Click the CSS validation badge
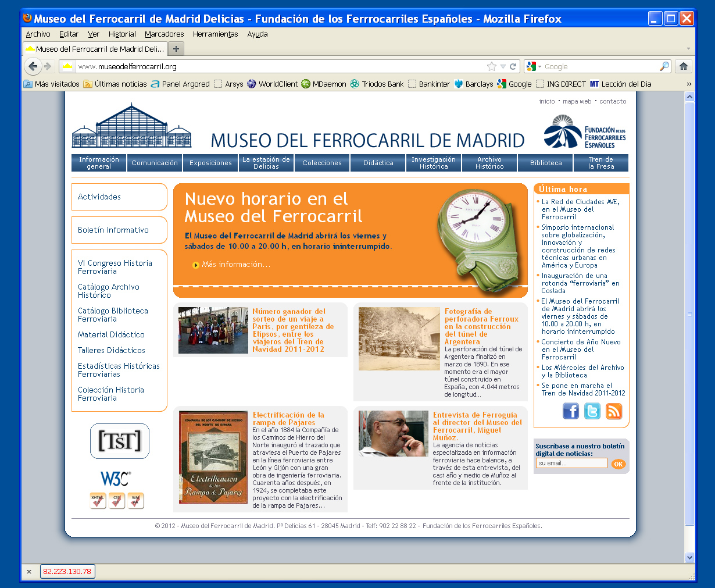 tap(117, 500)
